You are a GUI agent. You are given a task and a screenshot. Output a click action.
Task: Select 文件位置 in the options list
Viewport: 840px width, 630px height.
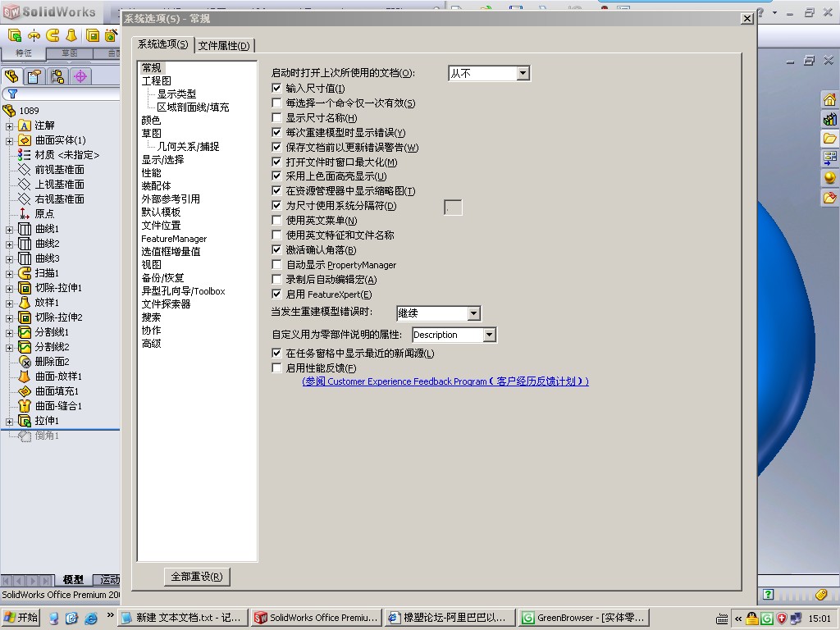click(161, 225)
